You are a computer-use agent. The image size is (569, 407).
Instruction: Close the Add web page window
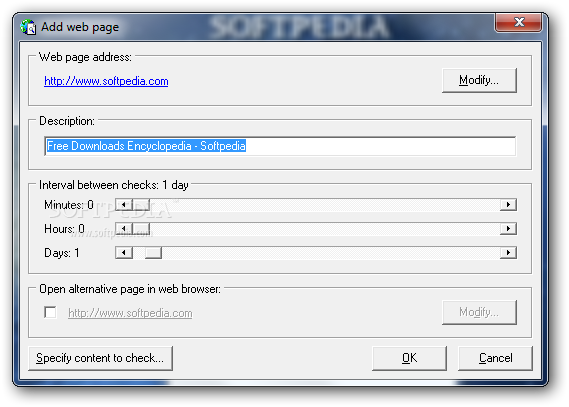tap(519, 22)
